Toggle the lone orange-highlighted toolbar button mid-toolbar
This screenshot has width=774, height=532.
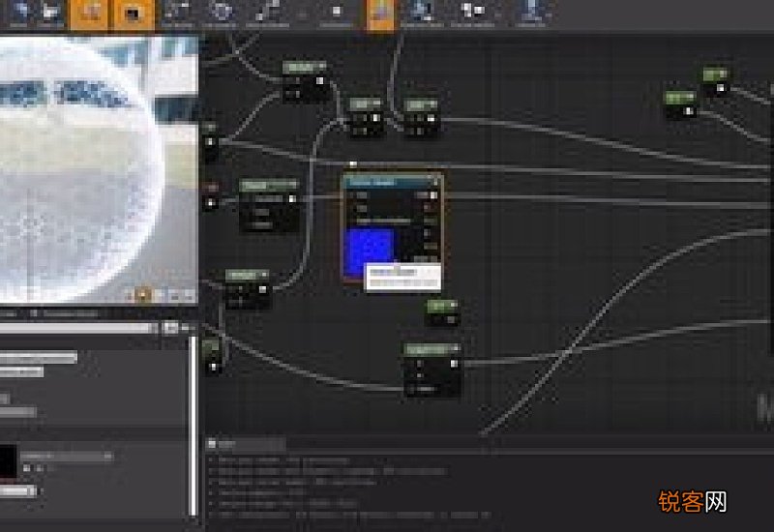click(x=380, y=14)
